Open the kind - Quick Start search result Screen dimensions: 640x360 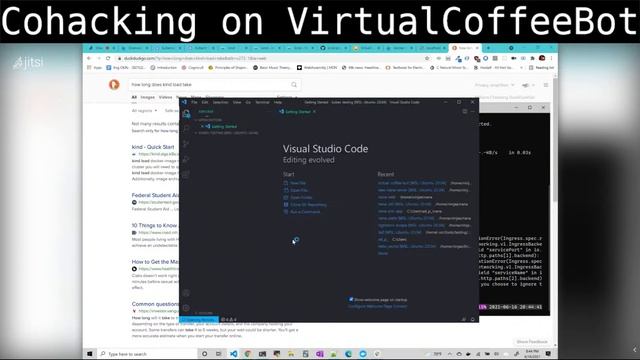coord(153,147)
